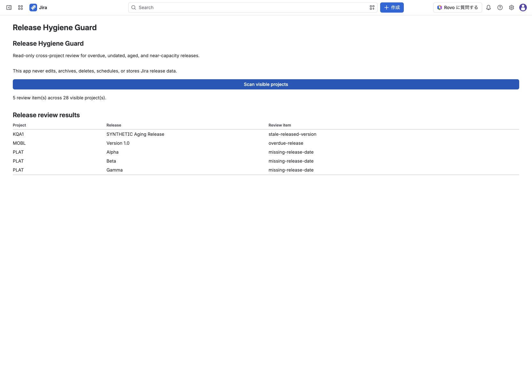The image size is (532, 392).
Task: Click the Beta release cell
Action: coord(111,161)
